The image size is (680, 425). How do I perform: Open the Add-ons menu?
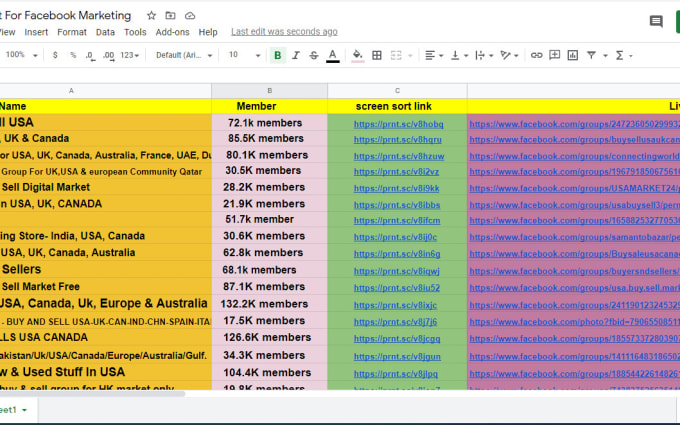[x=173, y=32]
